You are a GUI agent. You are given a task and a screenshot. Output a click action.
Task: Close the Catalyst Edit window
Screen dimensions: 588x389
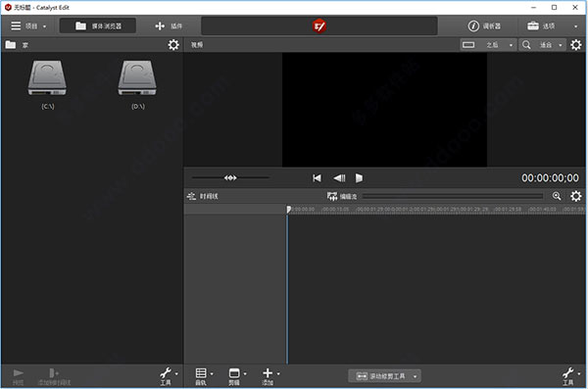[575, 8]
